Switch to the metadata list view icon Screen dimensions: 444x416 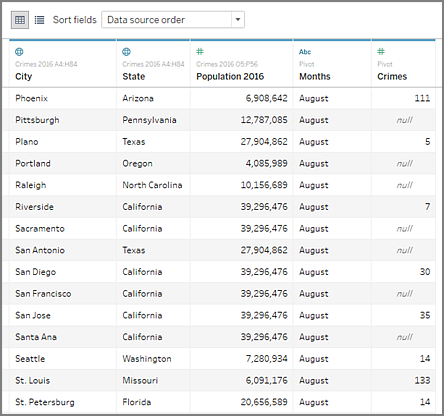click(39, 20)
